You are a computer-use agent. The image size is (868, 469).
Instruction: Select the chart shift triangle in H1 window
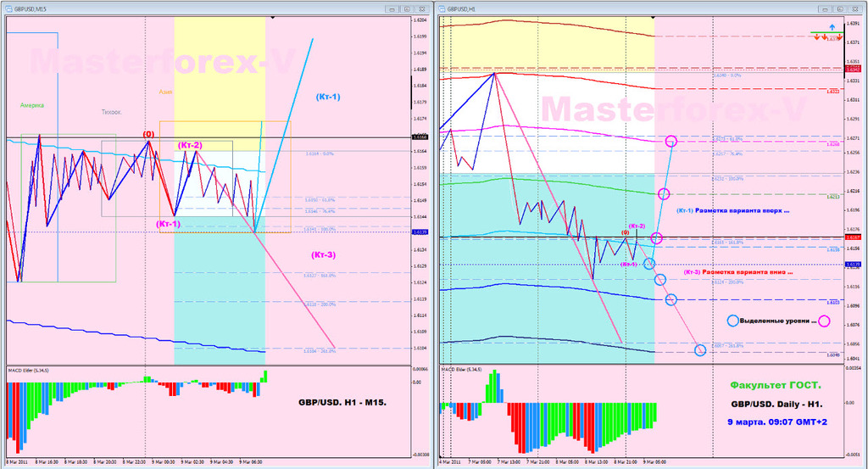(x=654, y=18)
